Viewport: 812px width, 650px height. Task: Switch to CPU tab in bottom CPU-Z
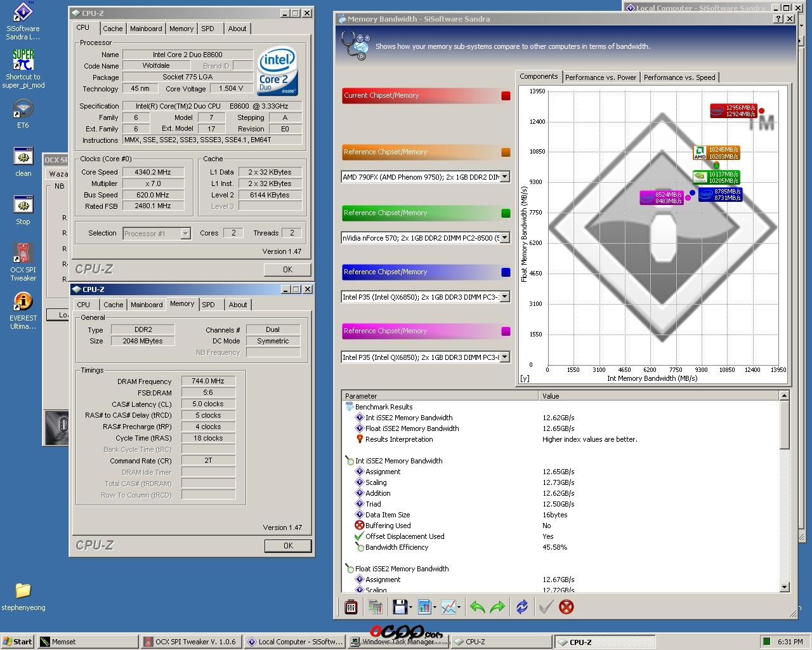(x=84, y=305)
